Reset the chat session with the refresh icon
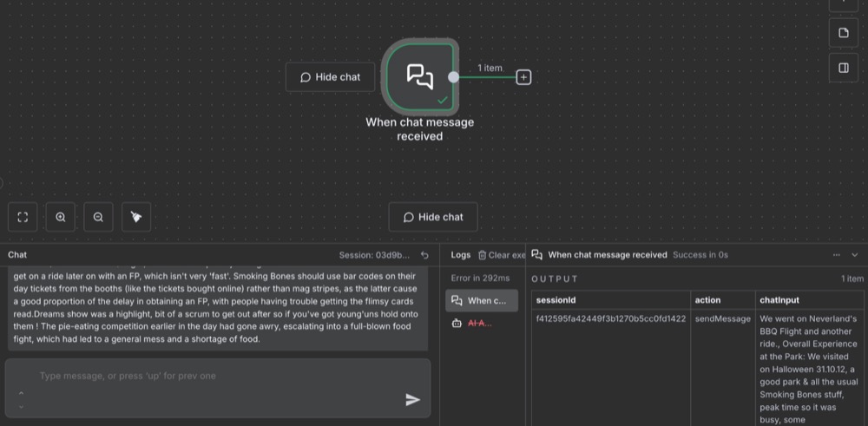 (424, 255)
